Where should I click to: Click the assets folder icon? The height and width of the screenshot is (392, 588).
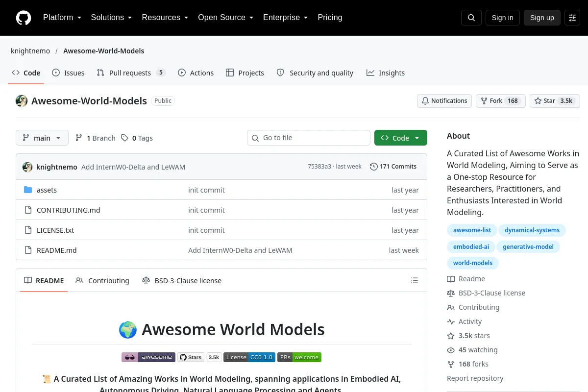[x=28, y=190]
